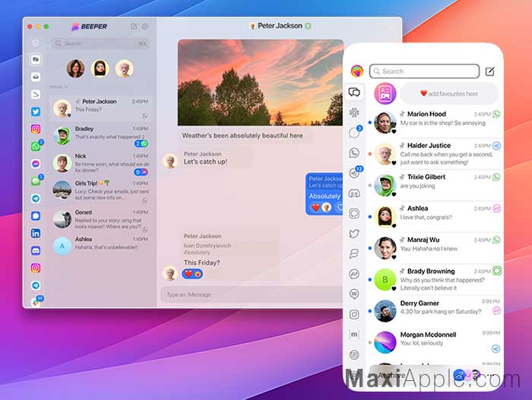Open the first favourite avatar with dark hair
Image resolution: width=532 pixels, height=400 pixels.
[x=76, y=68]
